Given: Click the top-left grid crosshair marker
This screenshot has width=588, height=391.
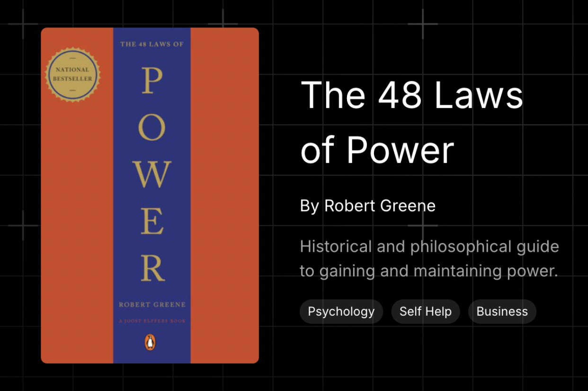Looking at the screenshot, I should (x=23, y=24).
